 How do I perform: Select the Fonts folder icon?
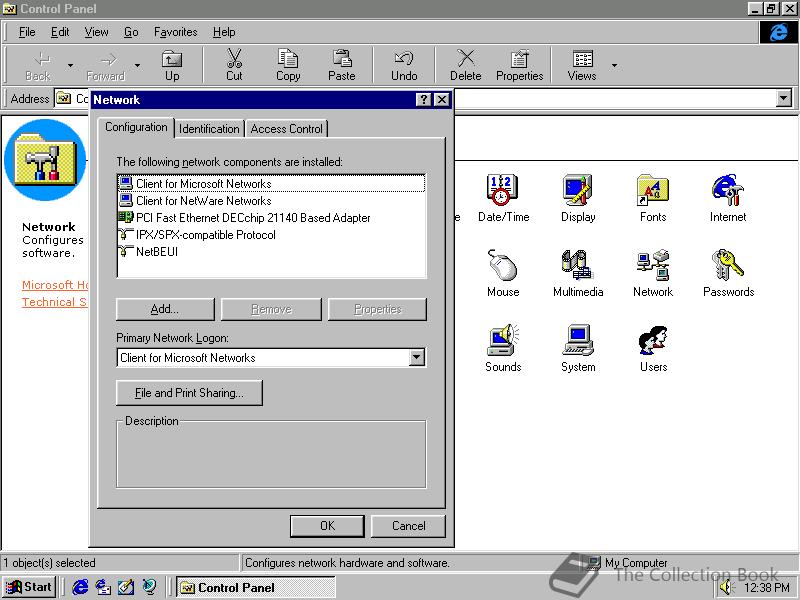pyautogui.click(x=653, y=198)
